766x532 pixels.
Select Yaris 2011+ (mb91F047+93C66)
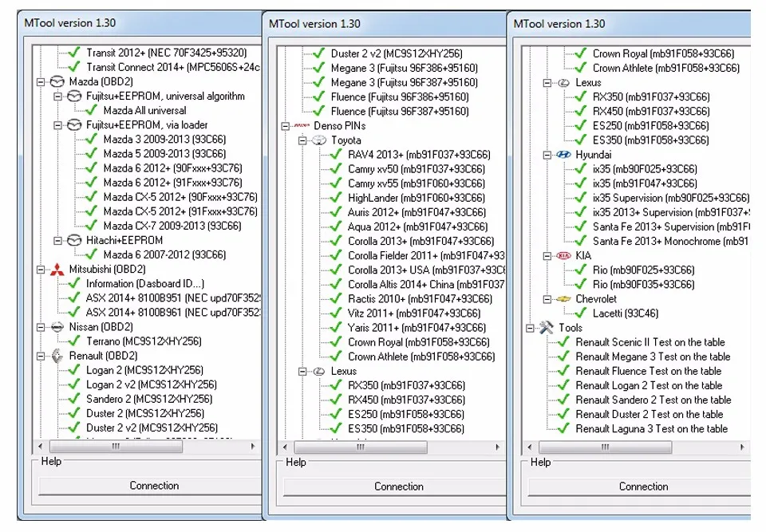point(417,327)
